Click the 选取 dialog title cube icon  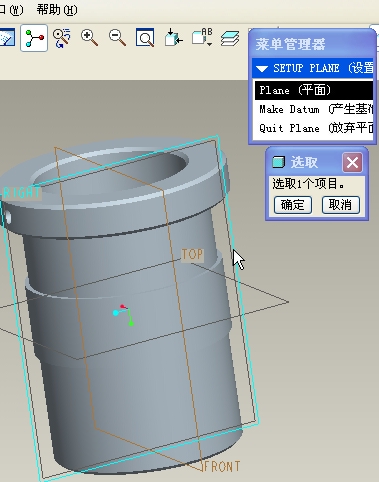tap(278, 162)
